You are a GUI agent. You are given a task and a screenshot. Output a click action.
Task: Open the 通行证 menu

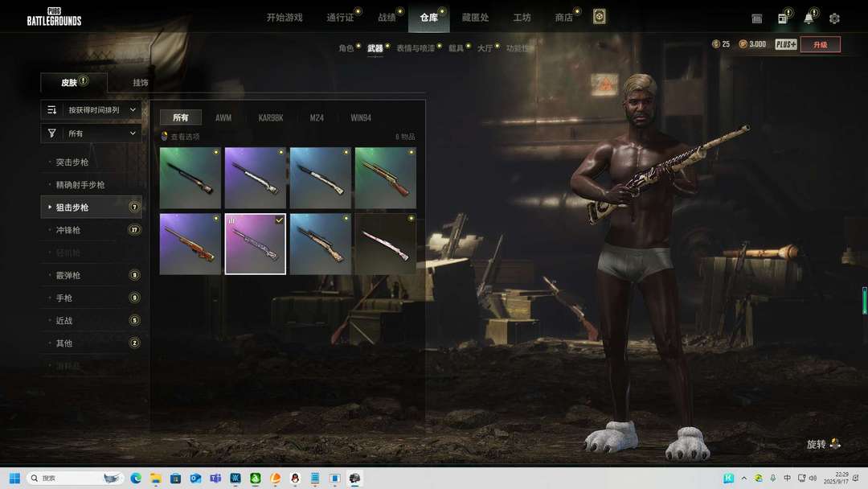[340, 18]
